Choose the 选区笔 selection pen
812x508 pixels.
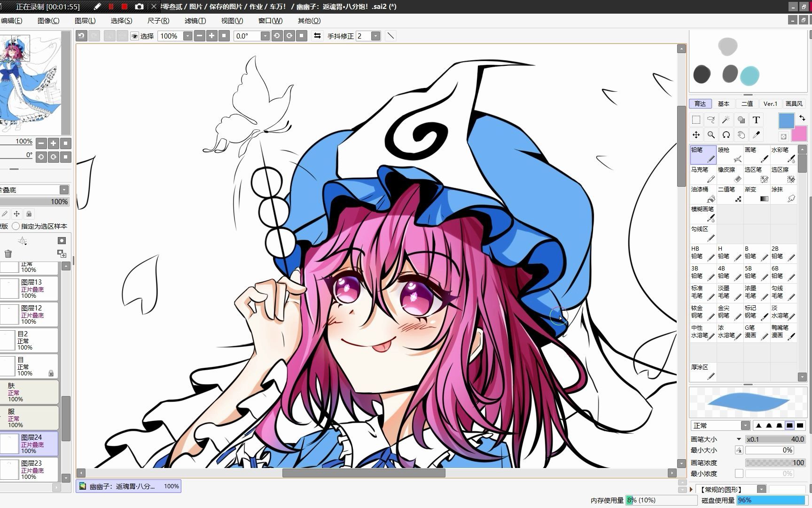(757, 175)
